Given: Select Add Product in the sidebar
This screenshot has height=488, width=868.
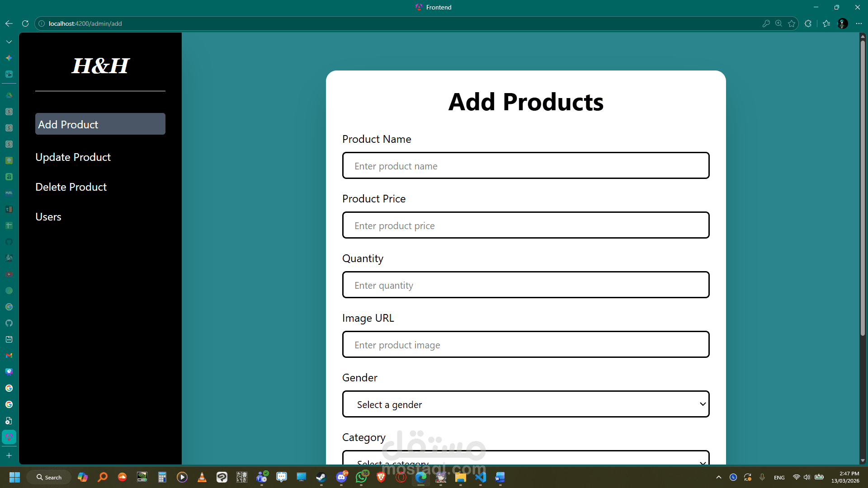Looking at the screenshot, I should click(100, 124).
